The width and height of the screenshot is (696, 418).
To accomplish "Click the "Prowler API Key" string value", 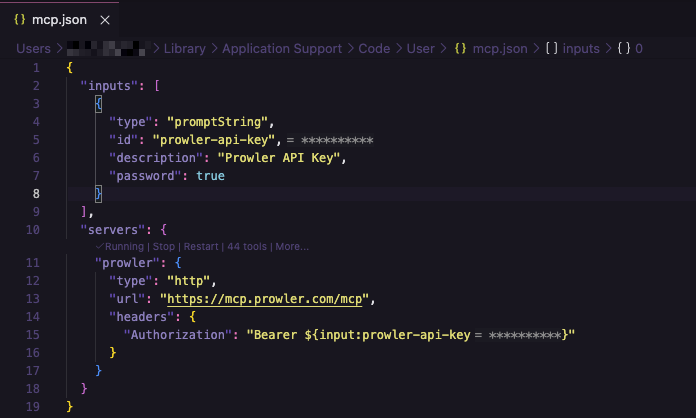I will (279, 158).
